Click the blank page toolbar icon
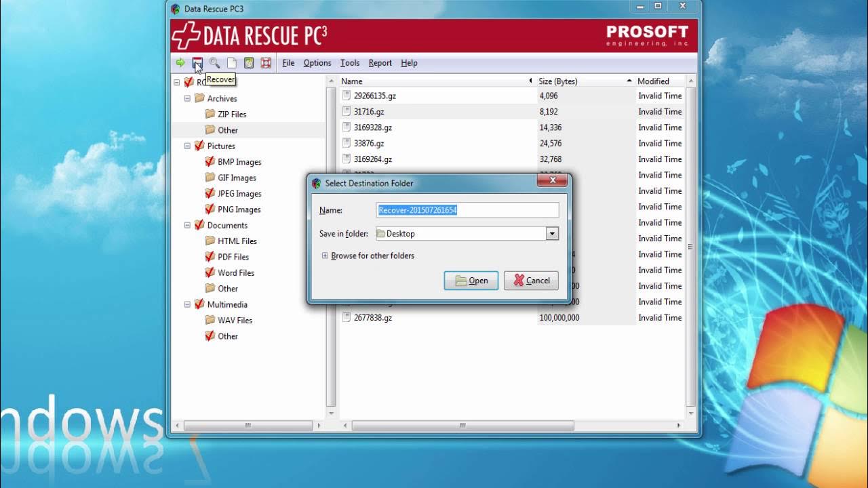The image size is (868, 488). coord(232,63)
